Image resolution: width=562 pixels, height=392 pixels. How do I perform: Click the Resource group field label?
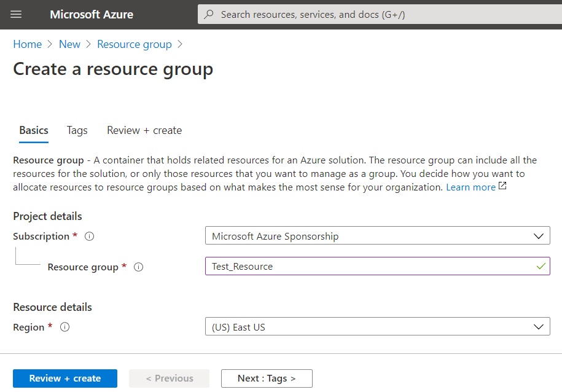(83, 267)
